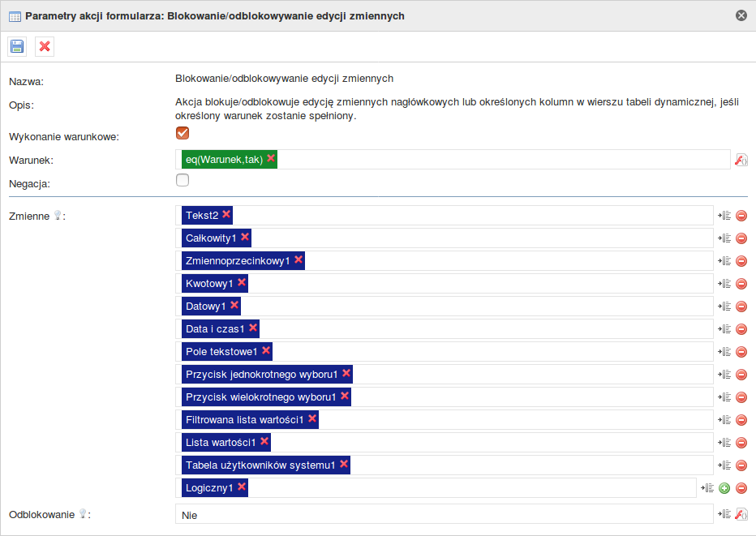Image resolution: width=756 pixels, height=536 pixels.
Task: Delete the Pole tekstowe1 row
Action: [x=741, y=352]
